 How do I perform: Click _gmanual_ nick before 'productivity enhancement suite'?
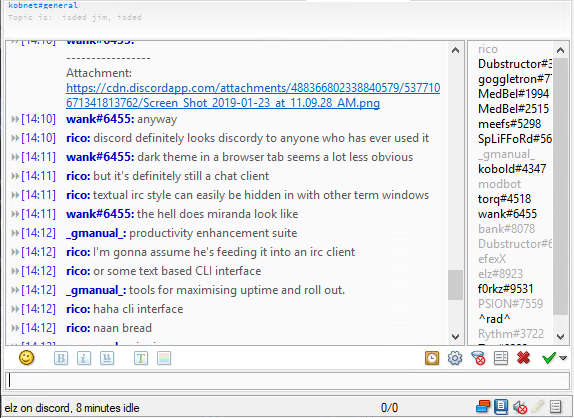(96, 233)
